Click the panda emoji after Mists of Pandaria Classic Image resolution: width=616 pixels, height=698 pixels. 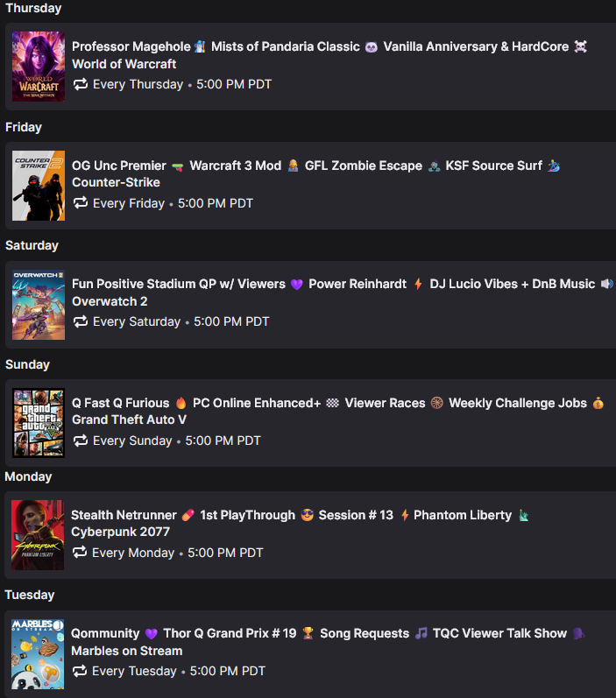(371, 46)
